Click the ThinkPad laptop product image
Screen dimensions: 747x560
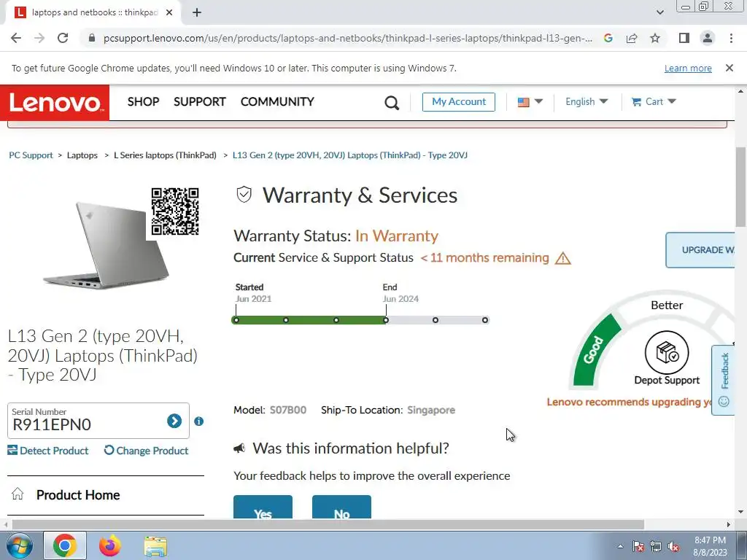coord(106,245)
